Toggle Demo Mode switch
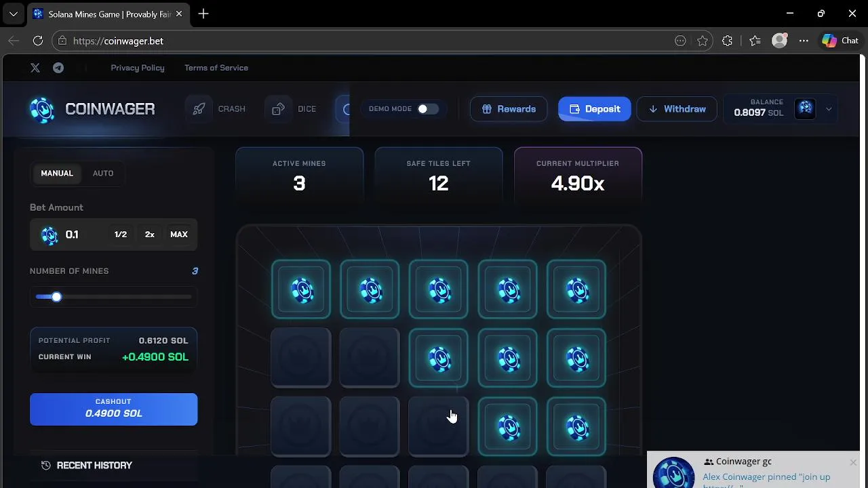The image size is (868, 488). tap(428, 109)
